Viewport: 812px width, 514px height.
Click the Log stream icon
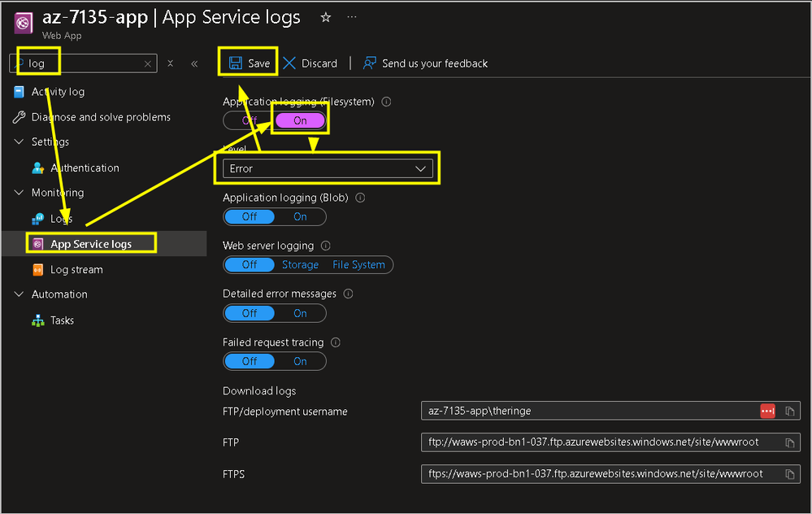pos(38,269)
